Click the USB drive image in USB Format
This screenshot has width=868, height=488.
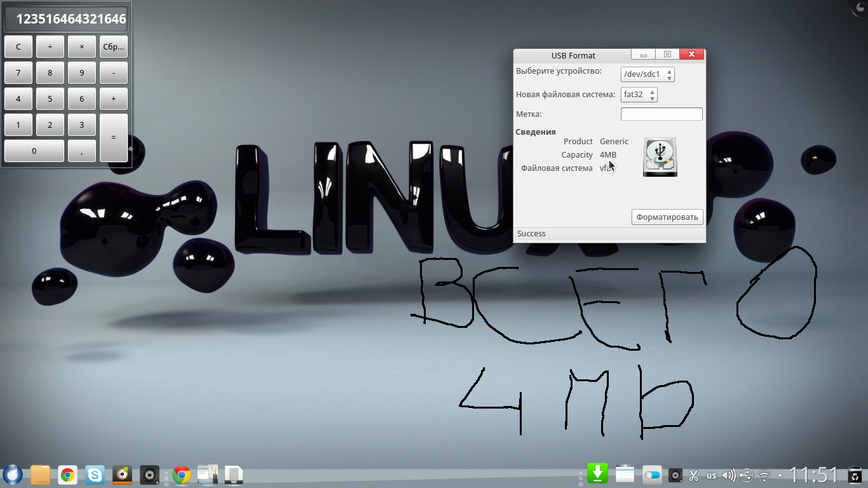click(660, 157)
